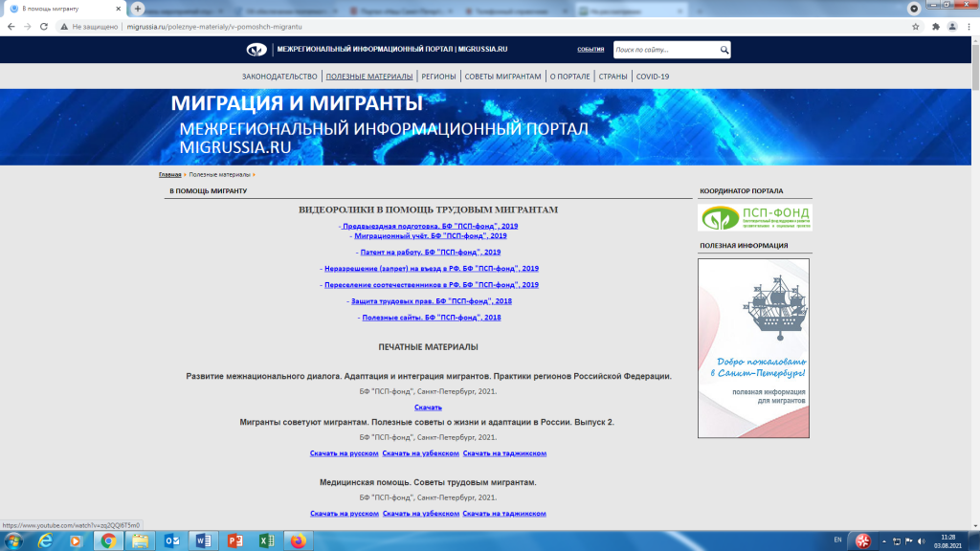Click the taskbar clock showing 11:28
The width and height of the screenshot is (980, 551).
(x=948, y=541)
